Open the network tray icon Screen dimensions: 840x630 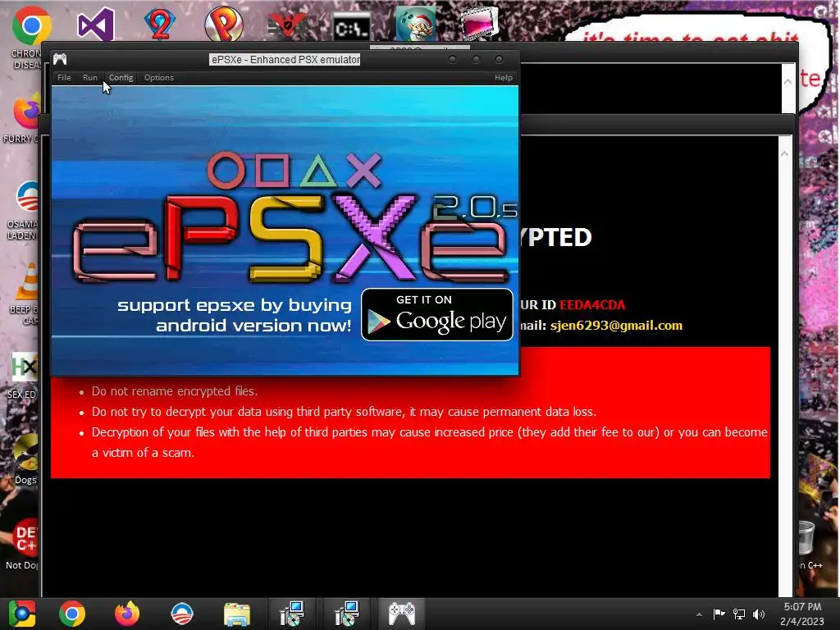(739, 614)
